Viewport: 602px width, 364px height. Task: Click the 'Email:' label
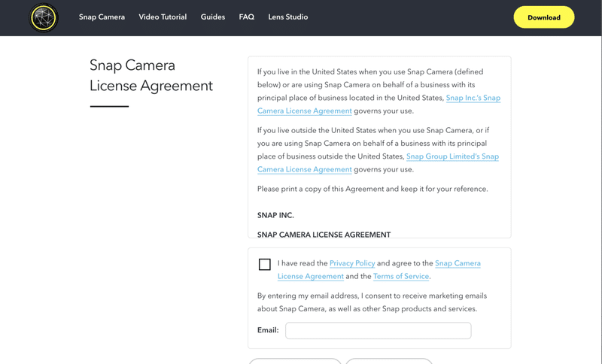[x=268, y=330]
